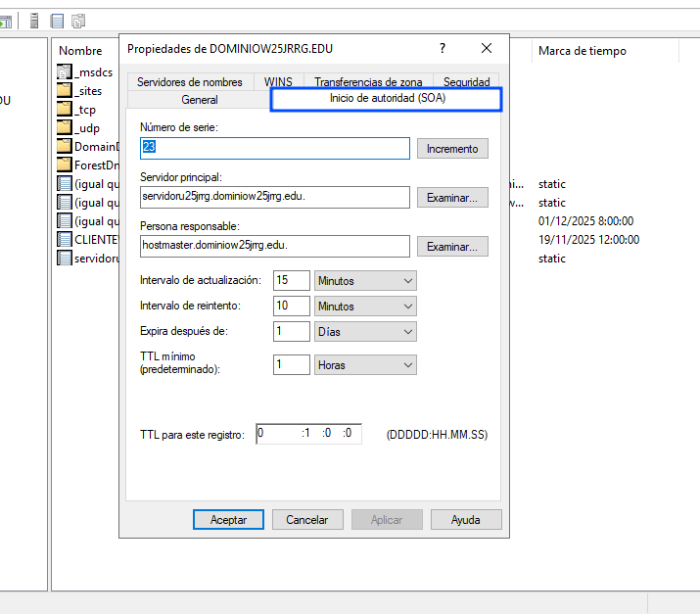Open the Servidores de nombres tab
The height and width of the screenshot is (614, 700).
point(190,81)
